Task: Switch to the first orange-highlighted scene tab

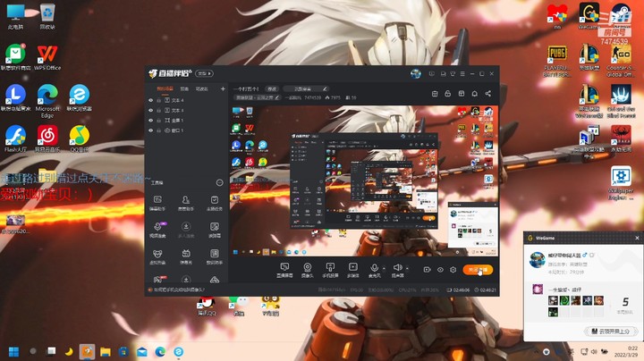Action: click(165, 88)
